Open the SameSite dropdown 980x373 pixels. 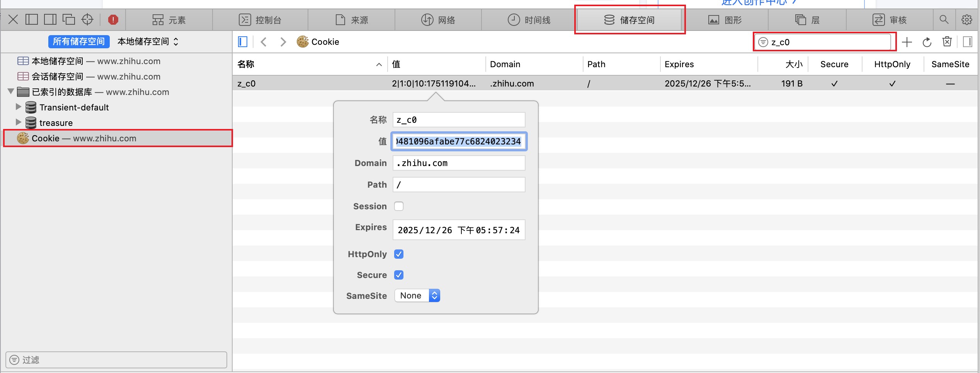click(417, 296)
